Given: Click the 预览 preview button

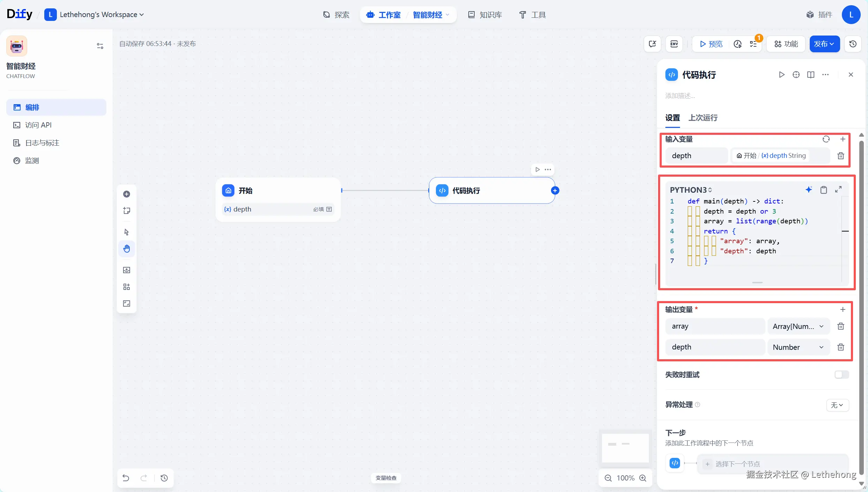Looking at the screenshot, I should coord(711,44).
